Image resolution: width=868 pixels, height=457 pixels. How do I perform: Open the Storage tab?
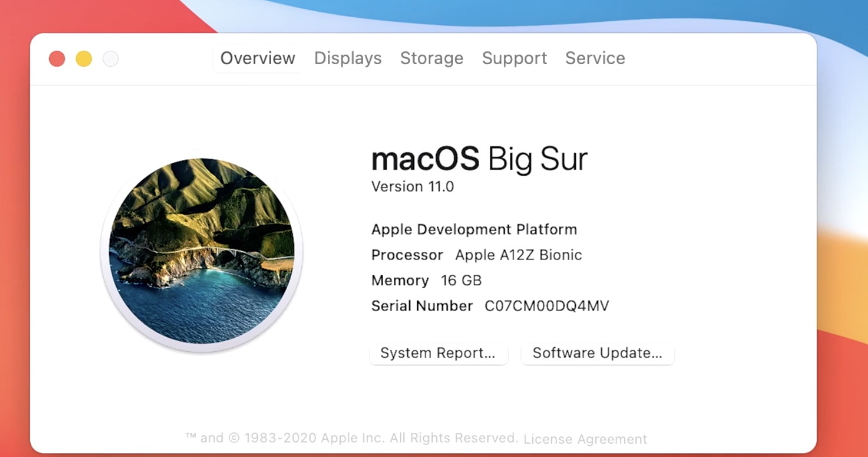click(432, 58)
